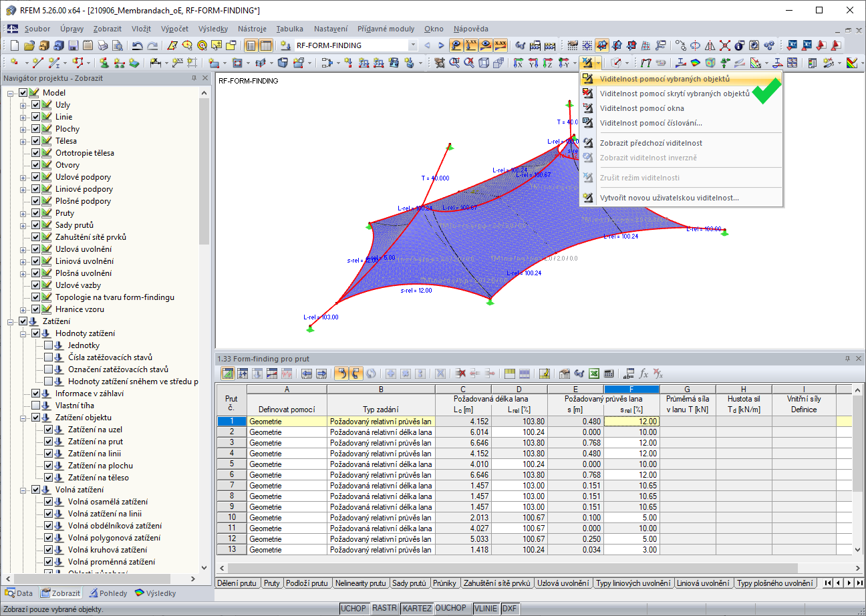Toggle the Pruty checkbox

point(36,213)
